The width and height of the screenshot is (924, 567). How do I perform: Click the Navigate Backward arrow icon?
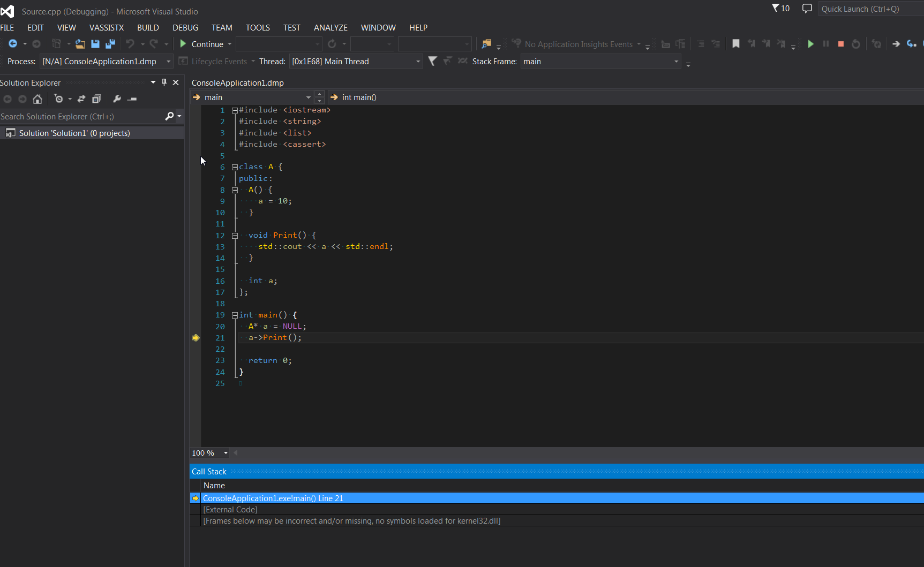13,44
